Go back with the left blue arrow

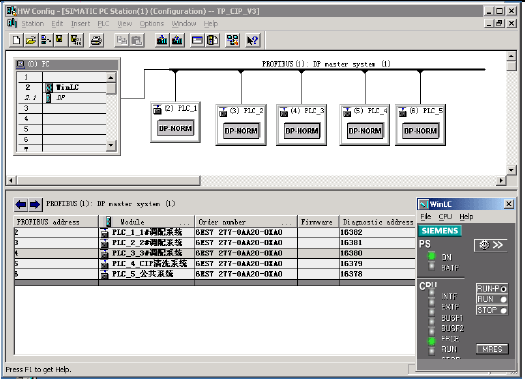(x=21, y=204)
